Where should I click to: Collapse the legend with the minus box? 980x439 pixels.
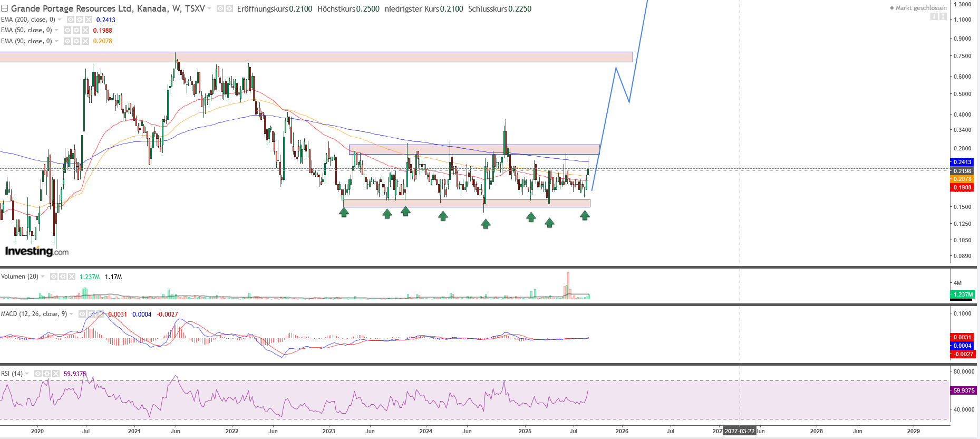[x=5, y=8]
